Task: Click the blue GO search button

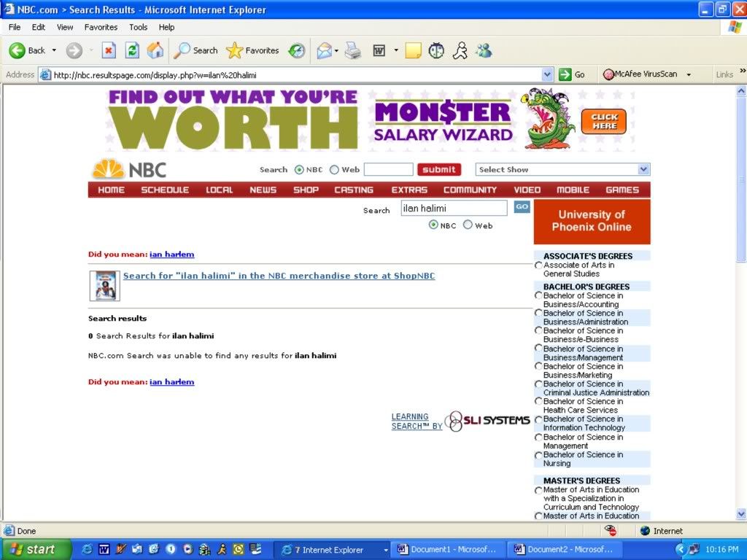Action: pyautogui.click(x=522, y=206)
